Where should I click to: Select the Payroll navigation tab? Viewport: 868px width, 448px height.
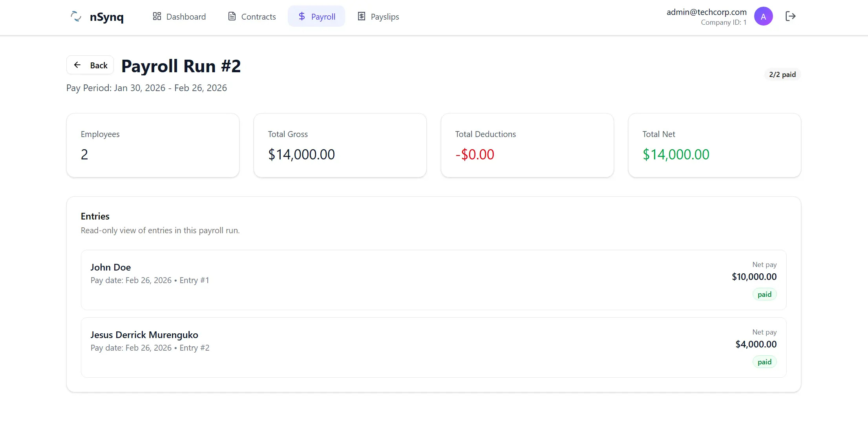pos(316,16)
